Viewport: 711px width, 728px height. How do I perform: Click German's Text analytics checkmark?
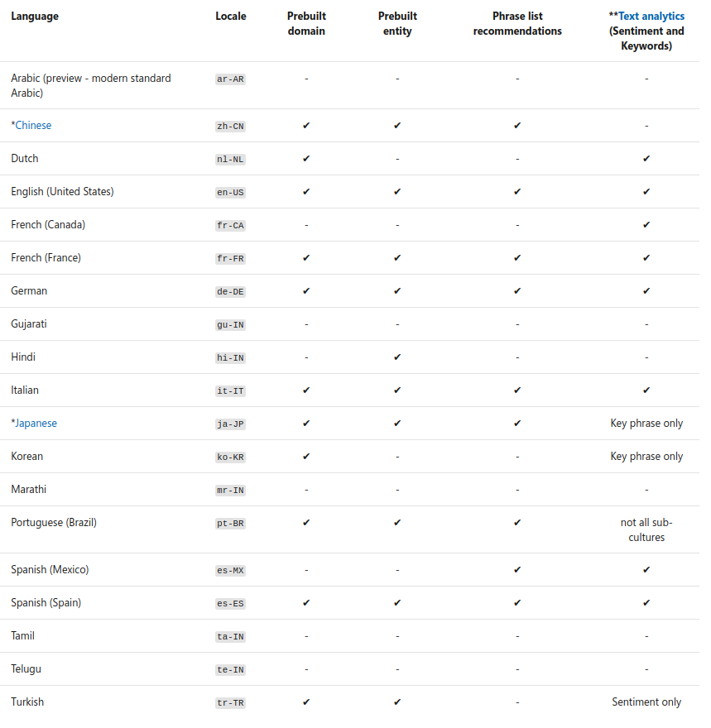[x=646, y=291]
